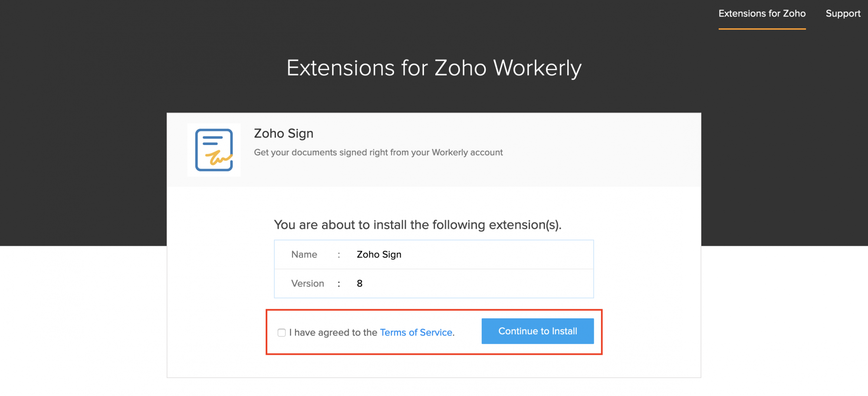The height and width of the screenshot is (396, 868).
Task: Click the Version field label
Action: coord(308,284)
